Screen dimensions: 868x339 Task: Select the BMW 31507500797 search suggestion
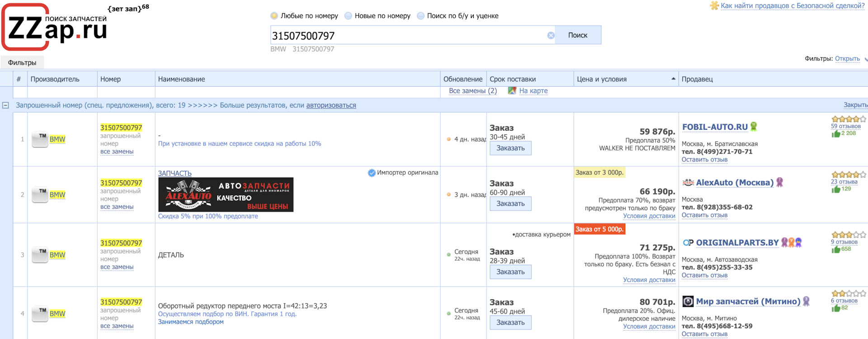tap(302, 49)
